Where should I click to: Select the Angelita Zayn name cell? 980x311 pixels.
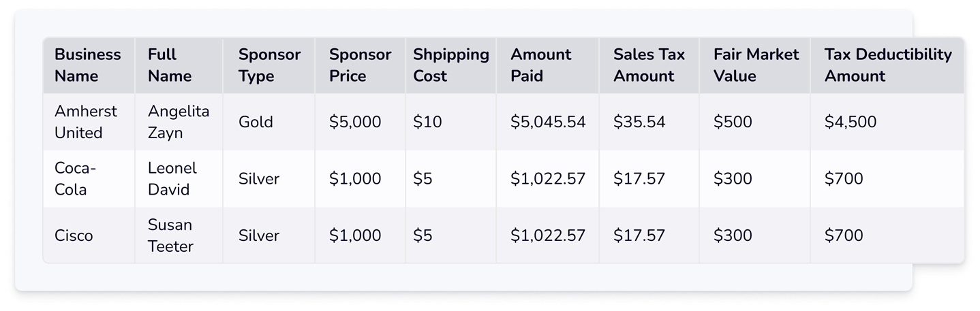point(179,122)
